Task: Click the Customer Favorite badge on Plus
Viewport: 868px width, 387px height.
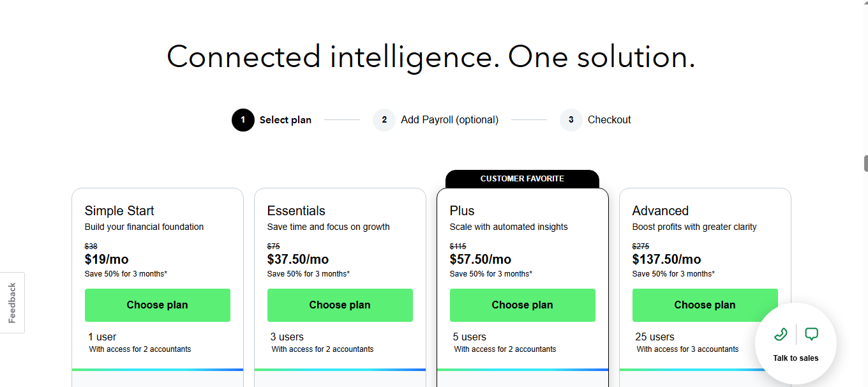Action: pyautogui.click(x=522, y=179)
